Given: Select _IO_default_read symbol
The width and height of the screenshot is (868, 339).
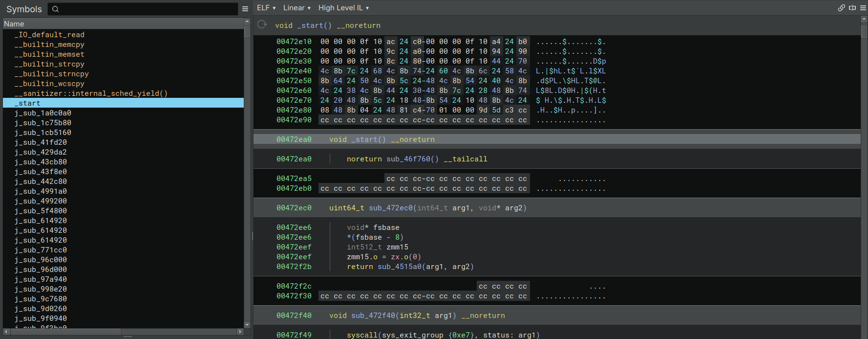Looking at the screenshot, I should pos(49,35).
